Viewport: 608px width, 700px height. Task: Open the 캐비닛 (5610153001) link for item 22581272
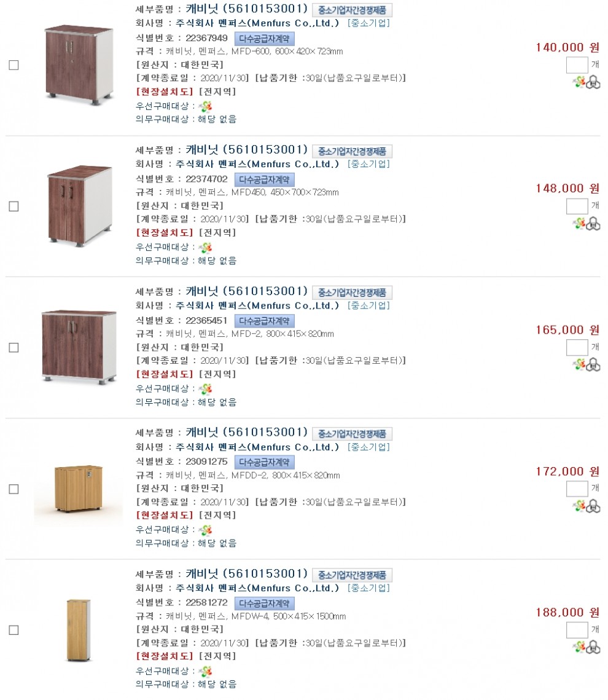(246, 573)
